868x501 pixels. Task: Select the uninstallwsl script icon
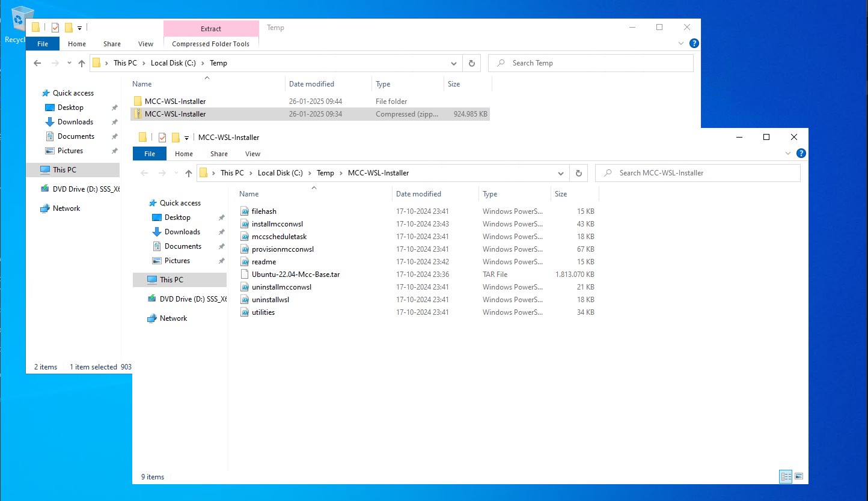click(245, 300)
